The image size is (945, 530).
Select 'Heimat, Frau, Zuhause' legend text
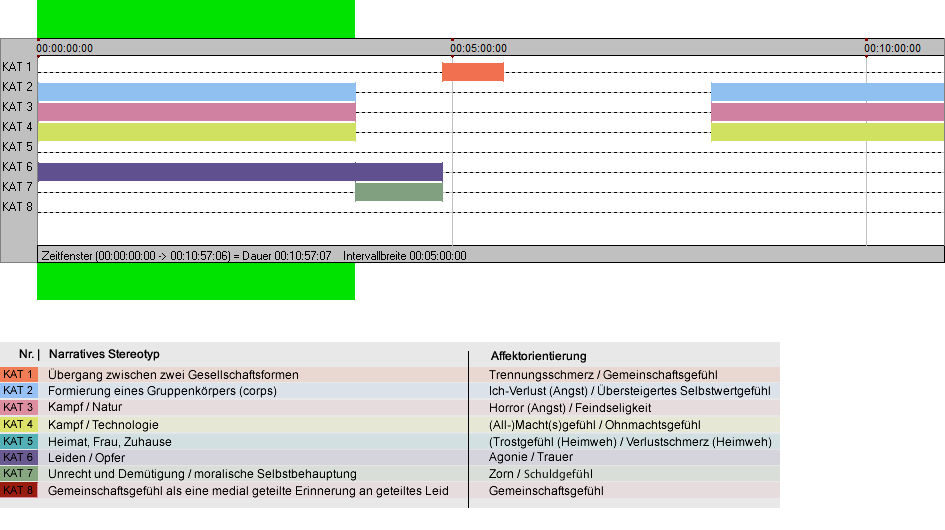tap(110, 442)
